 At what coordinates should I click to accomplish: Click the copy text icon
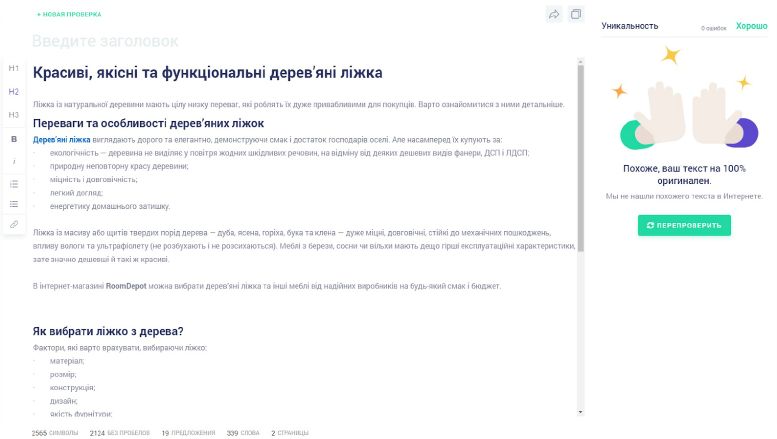click(x=576, y=14)
